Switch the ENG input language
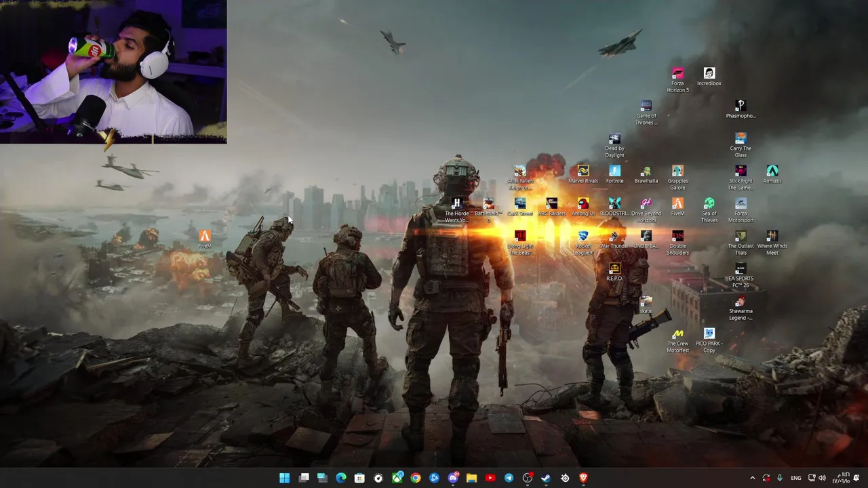 pyautogui.click(x=795, y=478)
